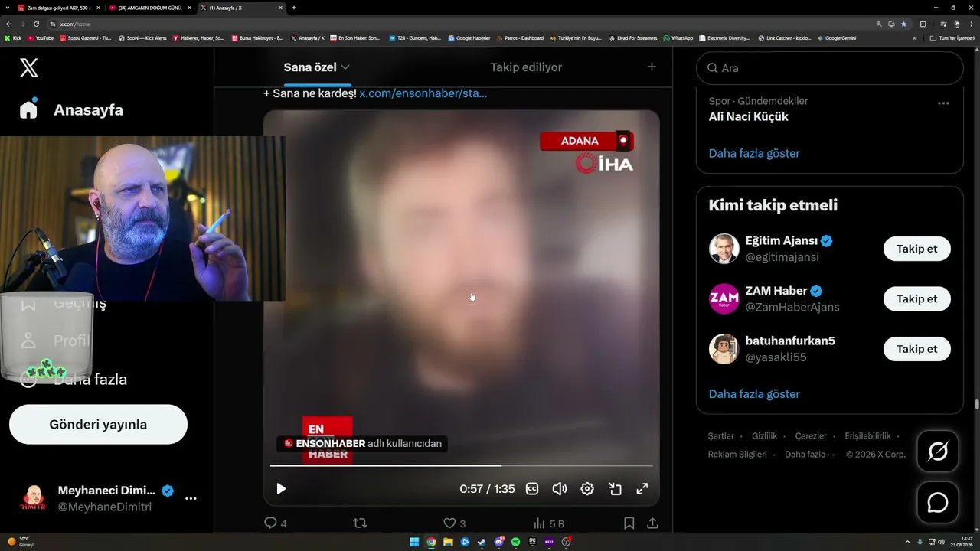Open Reklam Bilgileri footer link
980x551 pixels.
coord(737,455)
